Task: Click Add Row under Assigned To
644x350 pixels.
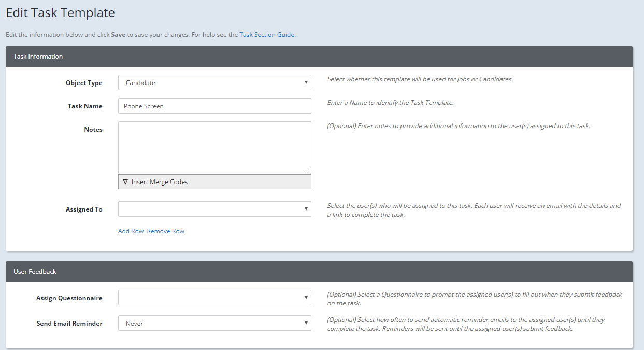Action: click(131, 231)
